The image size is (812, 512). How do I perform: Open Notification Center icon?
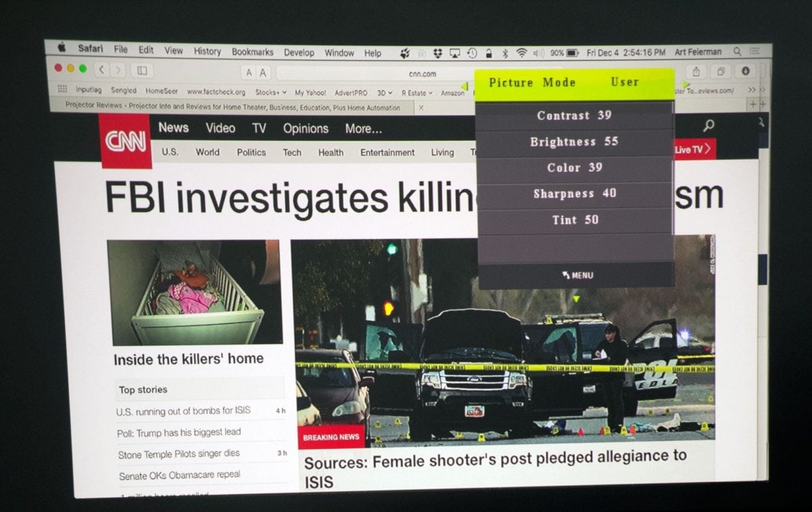pyautogui.click(x=755, y=51)
